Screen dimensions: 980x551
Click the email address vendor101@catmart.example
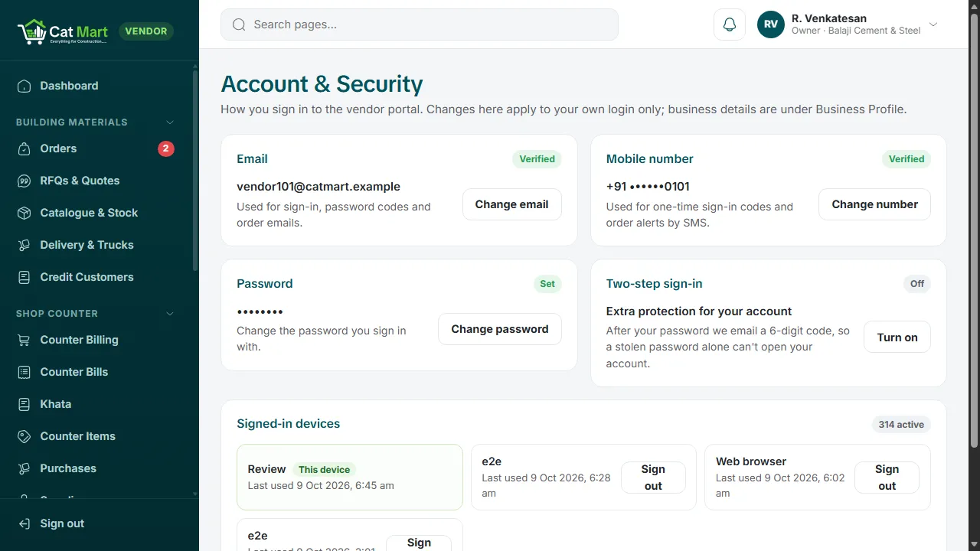318,187
